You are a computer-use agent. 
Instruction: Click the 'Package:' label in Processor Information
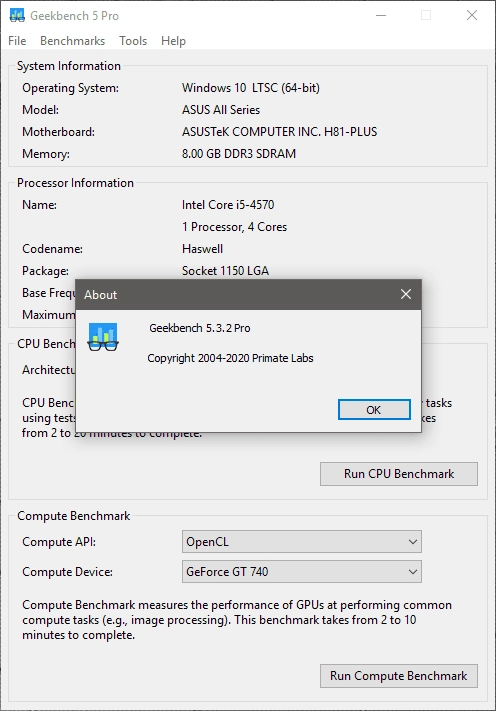click(45, 271)
